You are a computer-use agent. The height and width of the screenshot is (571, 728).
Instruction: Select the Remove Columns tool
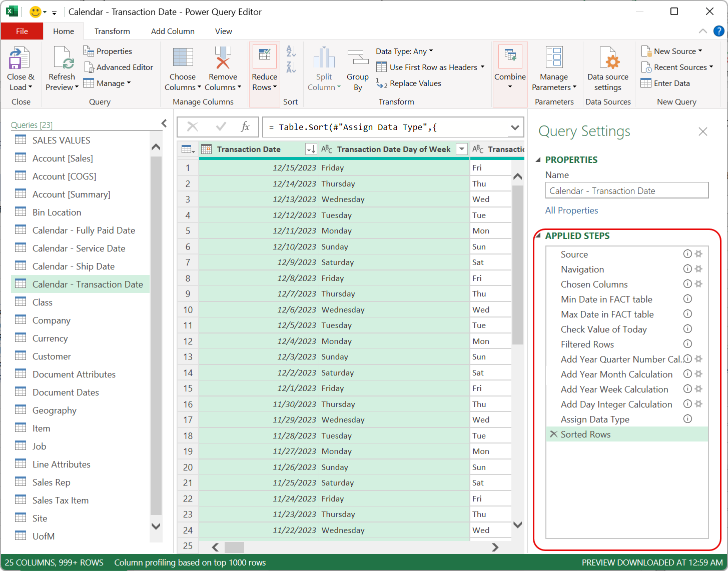tap(223, 67)
